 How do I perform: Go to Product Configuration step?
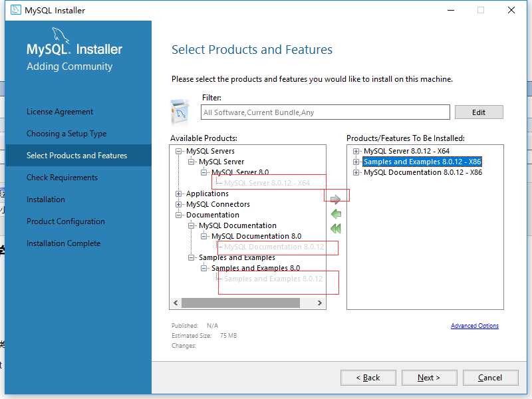click(x=66, y=221)
